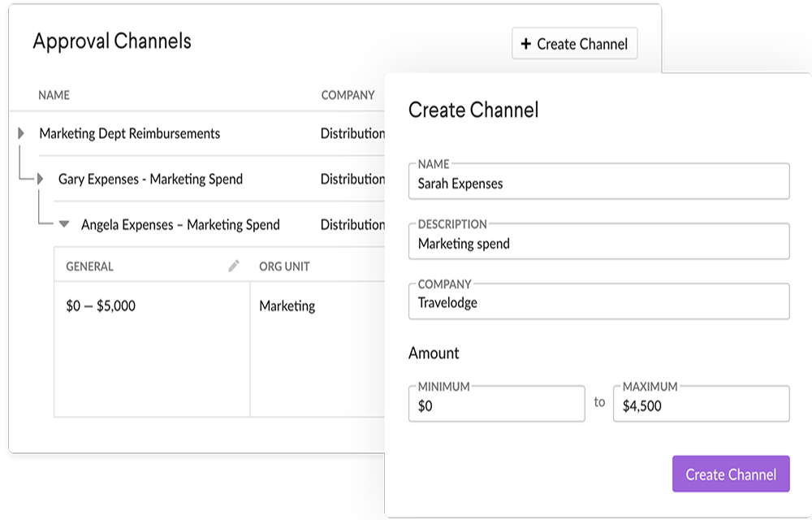Click the $0 — $5,000 range cell
Image resolution: width=812 pixels, height=520 pixels.
pos(101,306)
